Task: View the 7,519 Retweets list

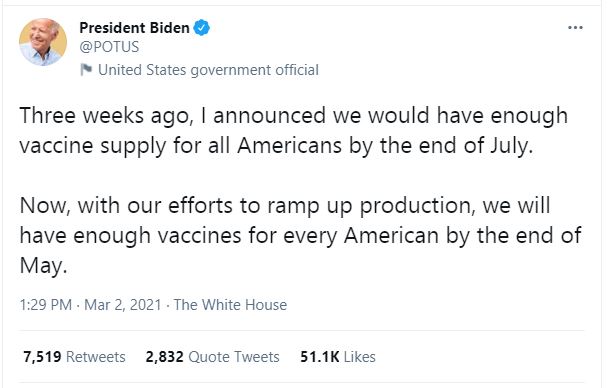Action: pos(74,357)
